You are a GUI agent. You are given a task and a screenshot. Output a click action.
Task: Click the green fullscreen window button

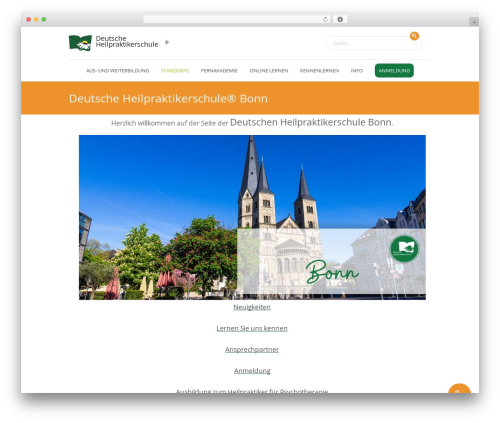coord(44,19)
